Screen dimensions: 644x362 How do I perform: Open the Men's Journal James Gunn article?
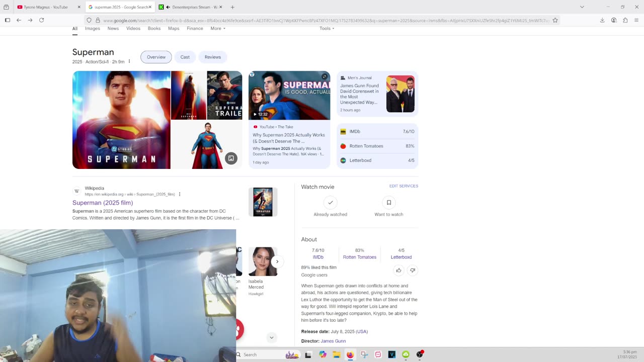(377, 95)
